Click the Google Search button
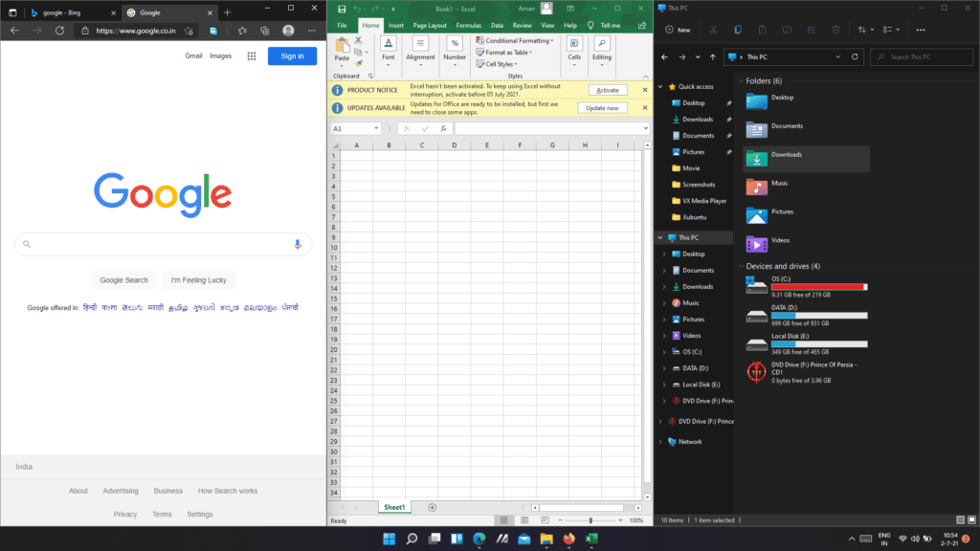The image size is (980, 551). [123, 280]
